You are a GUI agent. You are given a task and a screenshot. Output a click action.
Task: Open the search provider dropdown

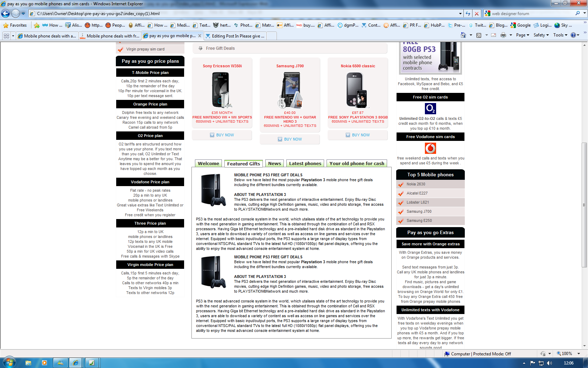pos(584,13)
